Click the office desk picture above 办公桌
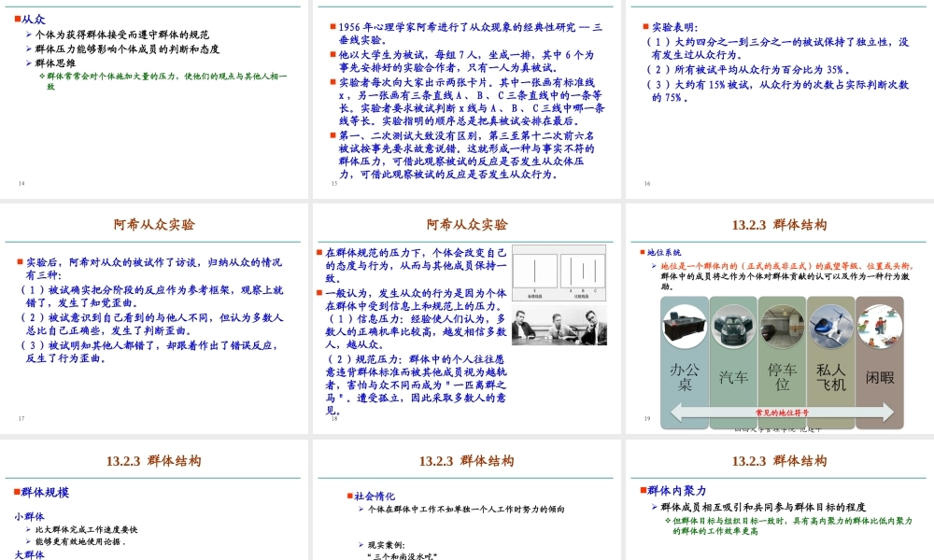This screenshot has height=560, width=934. 685,326
